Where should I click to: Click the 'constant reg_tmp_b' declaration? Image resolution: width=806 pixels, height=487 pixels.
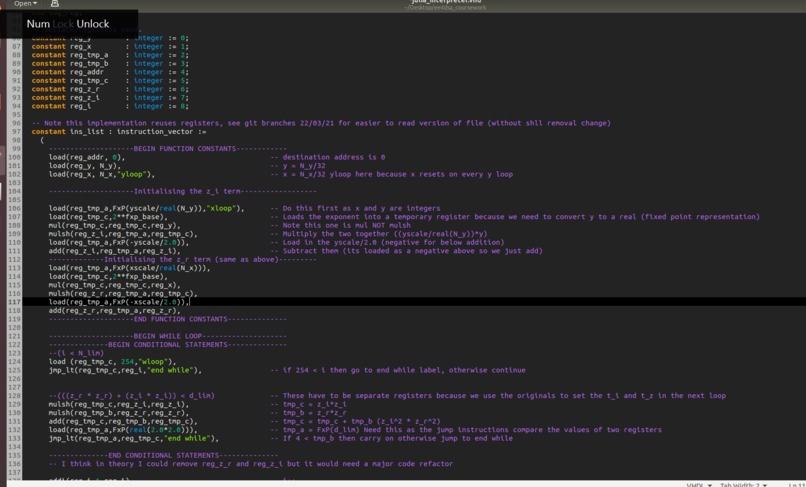point(111,64)
